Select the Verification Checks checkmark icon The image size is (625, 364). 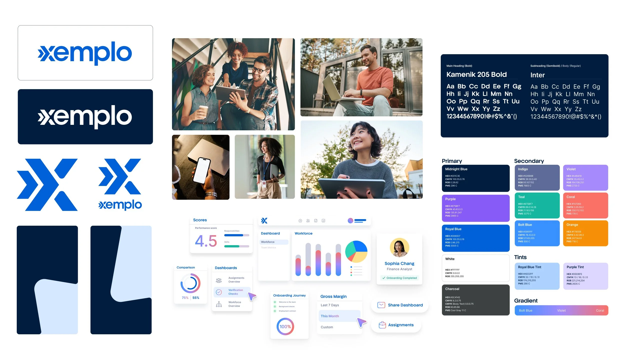[219, 292]
